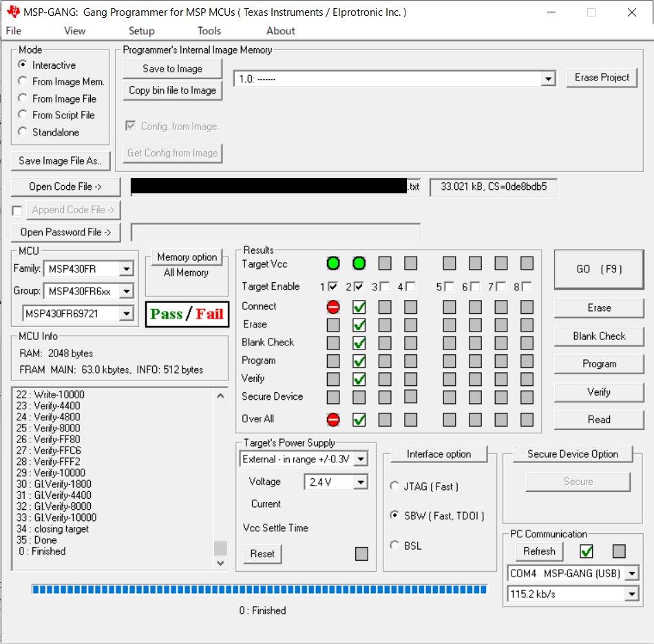Click the Erase green checkmark for target 2
Screen dimensions: 654x644
click(x=359, y=325)
